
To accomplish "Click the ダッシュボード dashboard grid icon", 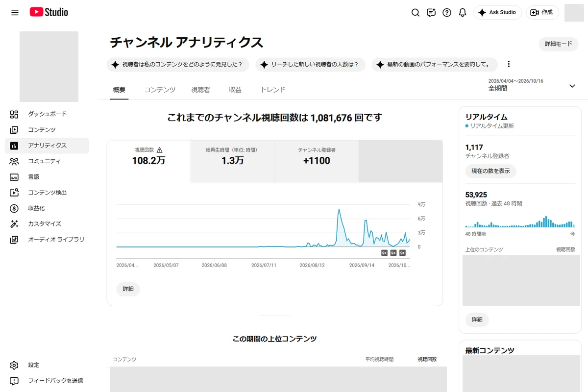I will pos(14,114).
